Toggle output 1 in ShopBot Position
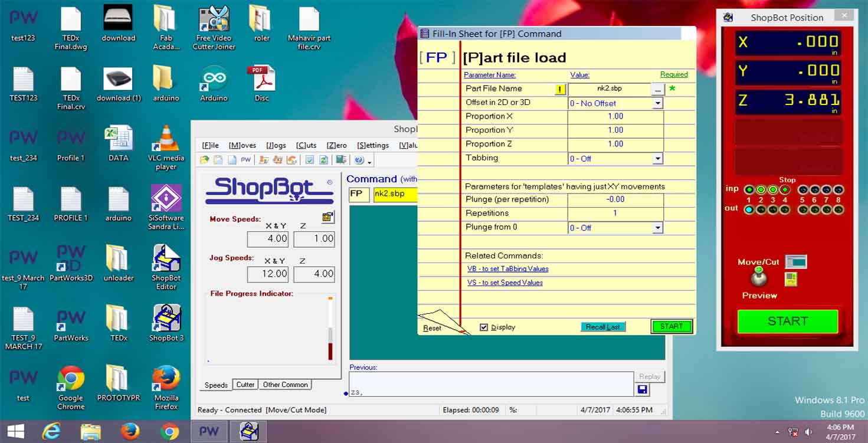 coord(749,209)
